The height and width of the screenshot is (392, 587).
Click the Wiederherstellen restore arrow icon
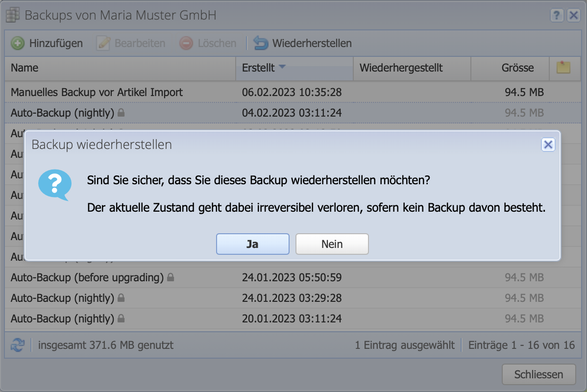[x=261, y=43]
